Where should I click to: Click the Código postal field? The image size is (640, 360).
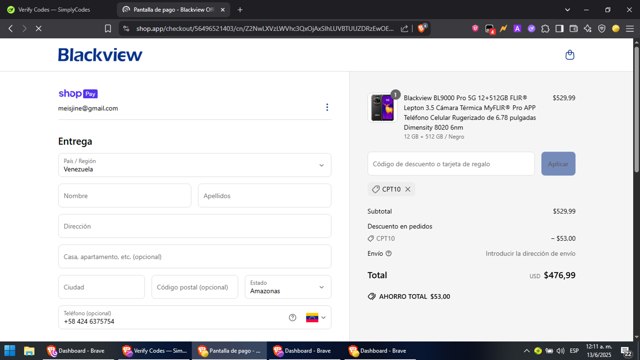pos(194,287)
